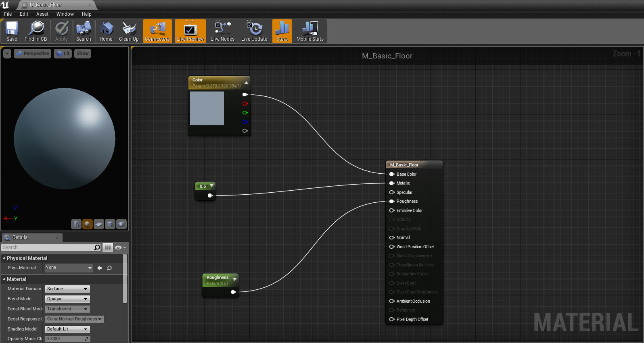Image resolution: width=644 pixels, height=343 pixels.
Task: Open the Edit menu
Action: tap(24, 14)
